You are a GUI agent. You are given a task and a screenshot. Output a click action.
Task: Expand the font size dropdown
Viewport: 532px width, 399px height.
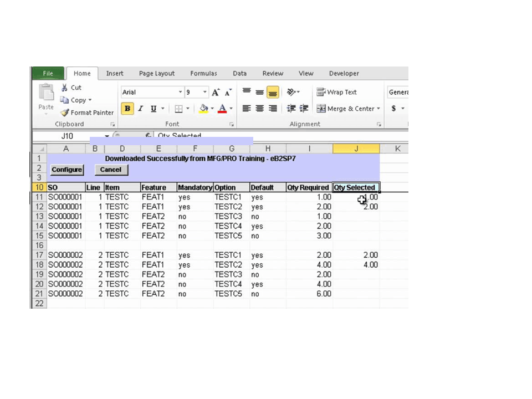click(205, 93)
